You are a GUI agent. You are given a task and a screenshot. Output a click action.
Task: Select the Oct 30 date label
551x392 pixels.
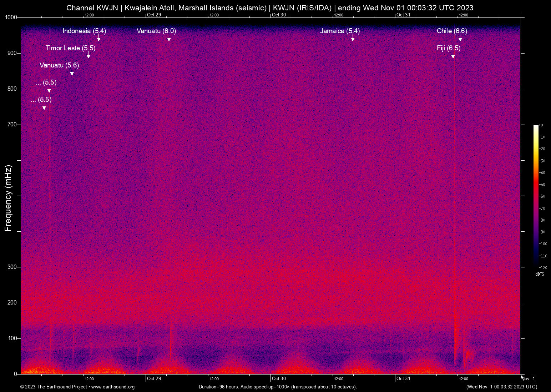(x=279, y=378)
